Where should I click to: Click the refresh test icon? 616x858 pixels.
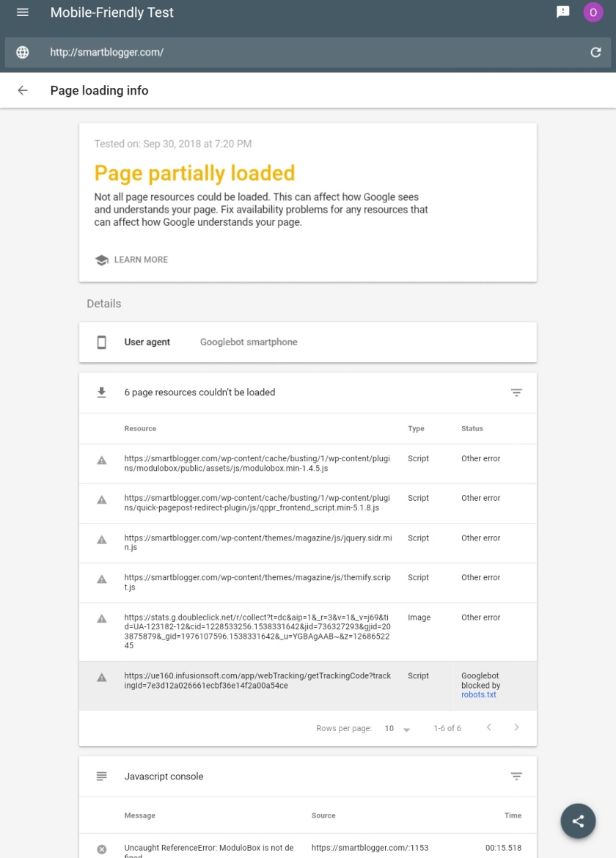pyautogui.click(x=595, y=52)
